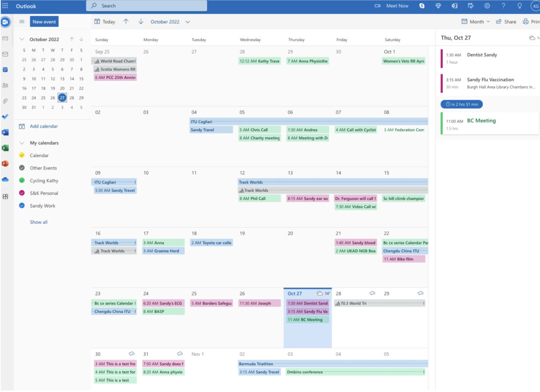
Task: Open the People icon in the left sidebar
Action: click(6, 85)
